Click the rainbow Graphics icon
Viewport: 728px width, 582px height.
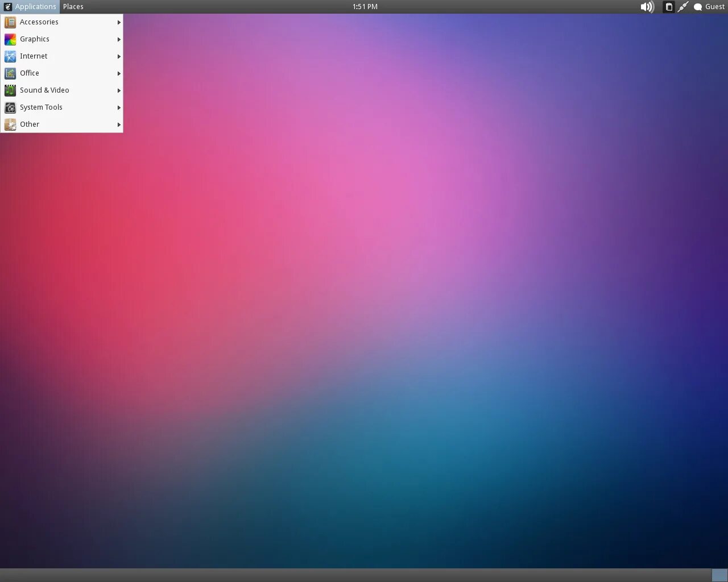[x=10, y=39]
